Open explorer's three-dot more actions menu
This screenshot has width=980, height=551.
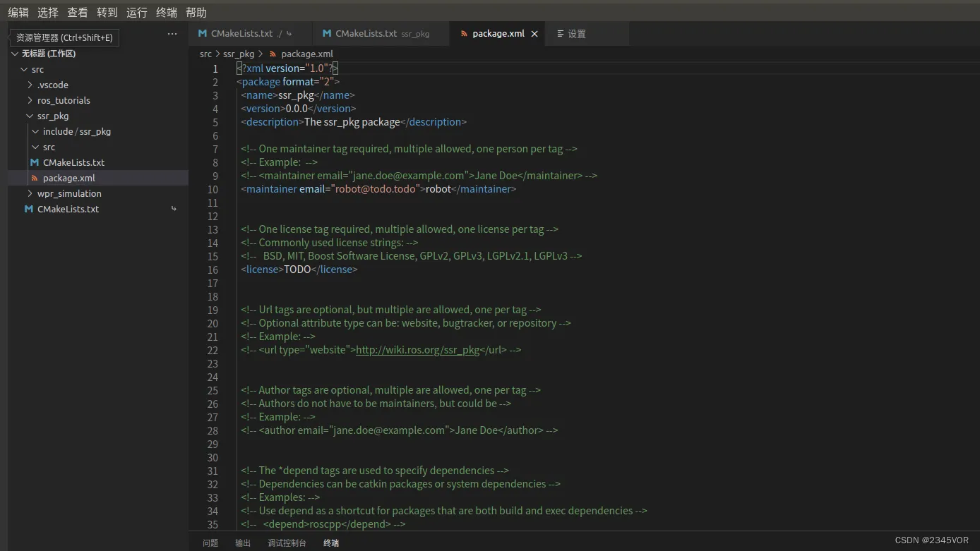point(172,34)
